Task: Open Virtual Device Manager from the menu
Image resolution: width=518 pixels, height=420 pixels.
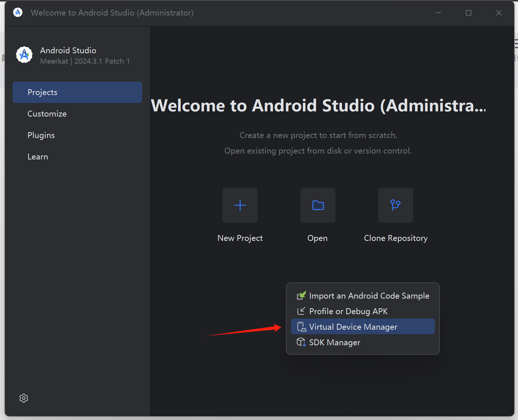Action: coord(363,327)
